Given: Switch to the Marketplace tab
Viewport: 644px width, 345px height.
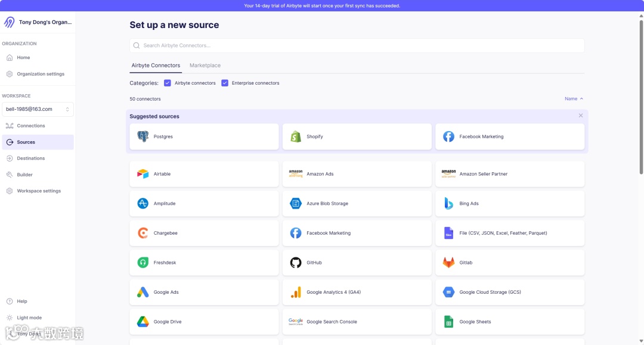Looking at the screenshot, I should coord(205,65).
